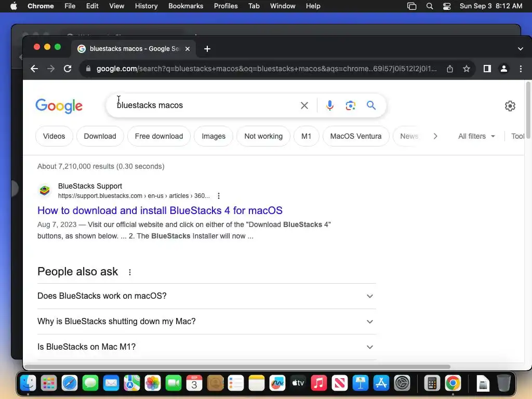Search by image with Google Lens icon
The height and width of the screenshot is (399, 532).
[351, 105]
